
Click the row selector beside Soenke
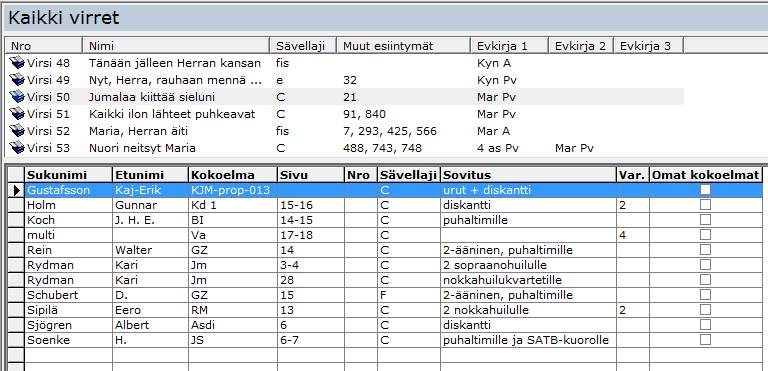point(17,340)
